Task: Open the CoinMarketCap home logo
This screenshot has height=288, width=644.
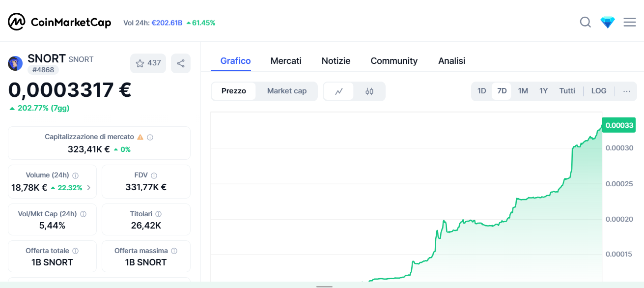Action: pos(59,22)
